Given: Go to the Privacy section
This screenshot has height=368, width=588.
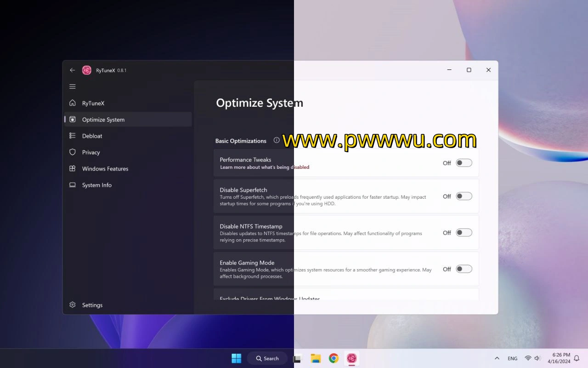Looking at the screenshot, I should (x=128, y=152).
